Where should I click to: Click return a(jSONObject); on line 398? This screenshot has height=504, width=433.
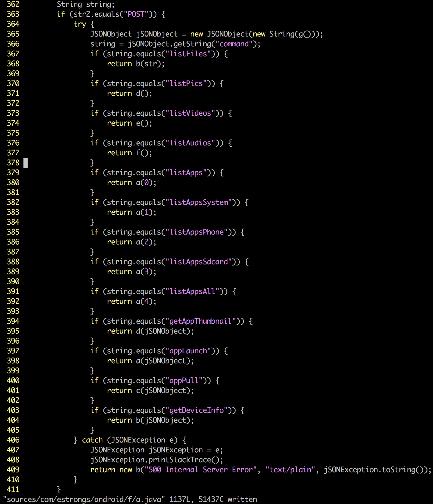[x=150, y=361]
